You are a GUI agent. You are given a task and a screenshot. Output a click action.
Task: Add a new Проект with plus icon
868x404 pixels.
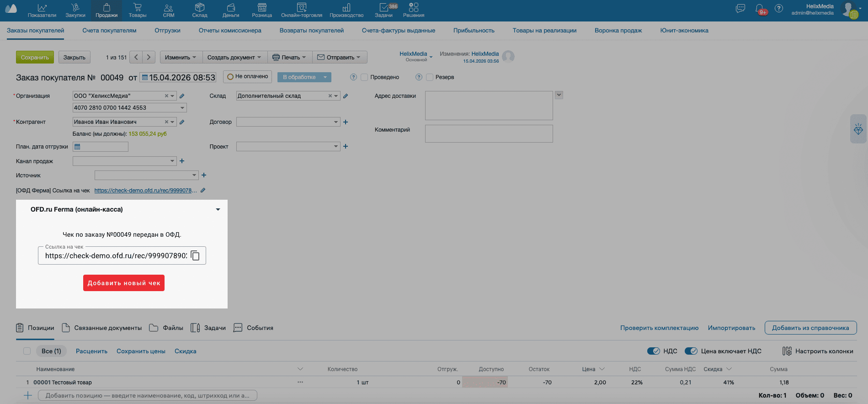(x=346, y=146)
